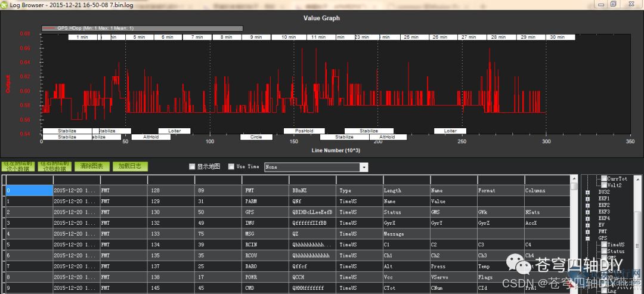
Task: Click the 往右侧绘制这些数据 green button
Action: pyautogui.click(x=55, y=166)
